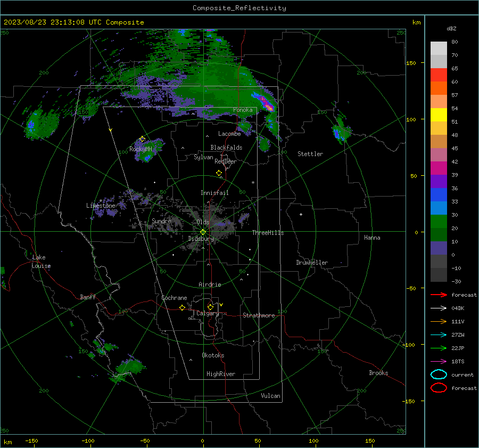479x448 pixels.
Task: Select the blue 36 dBZ color band
Action: click(439, 194)
